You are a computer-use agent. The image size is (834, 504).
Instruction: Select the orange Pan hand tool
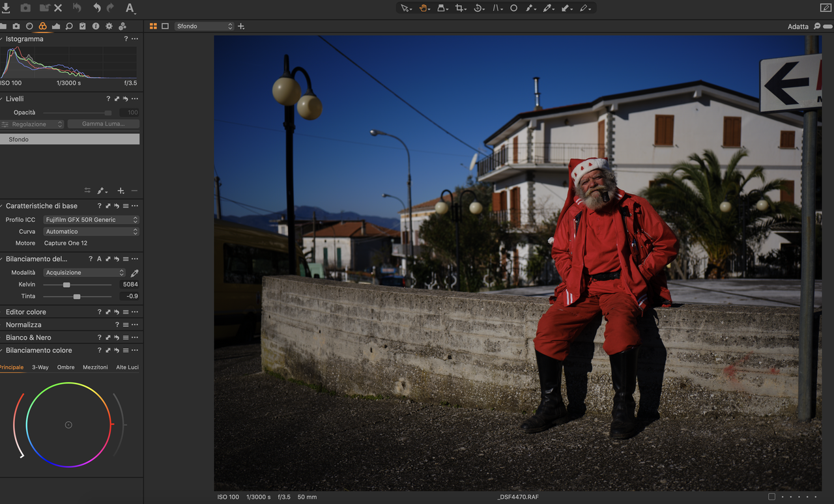(x=424, y=8)
